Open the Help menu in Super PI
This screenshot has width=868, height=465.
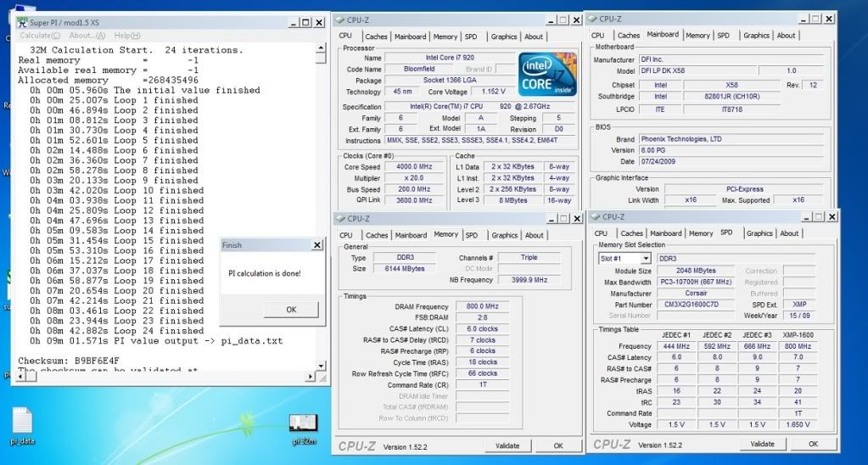click(127, 36)
